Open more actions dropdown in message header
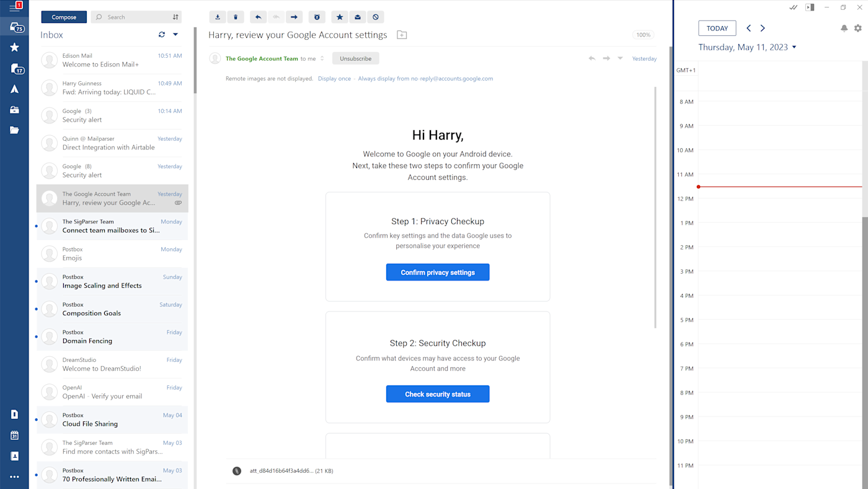This screenshot has width=868, height=489. click(620, 58)
